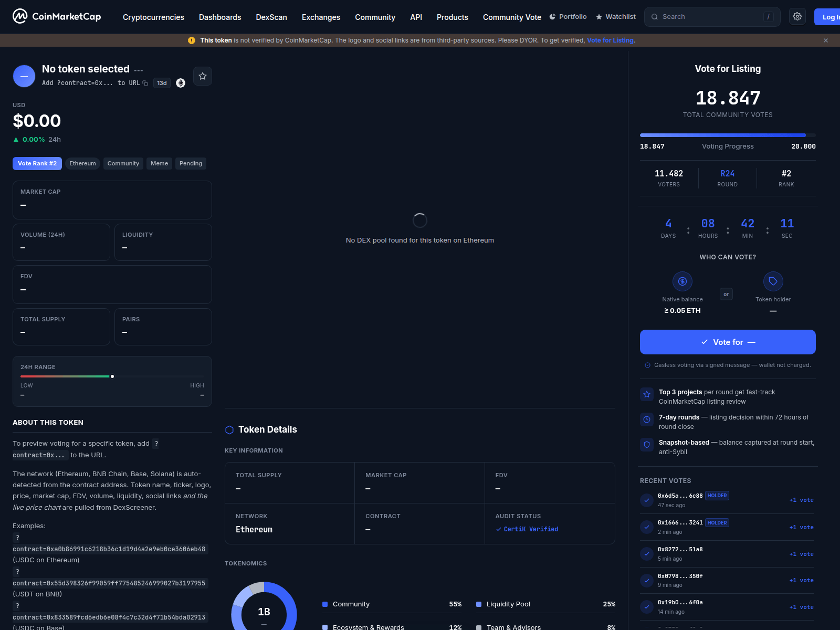Click check icon for vote 0x0798...350f

point(647,580)
